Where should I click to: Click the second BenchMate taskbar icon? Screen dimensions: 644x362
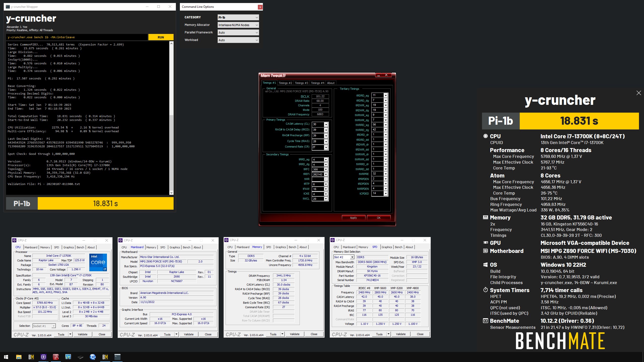[x=105, y=357]
